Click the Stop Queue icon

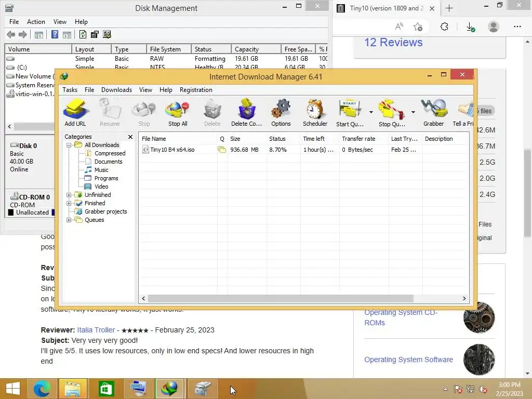pos(392,113)
